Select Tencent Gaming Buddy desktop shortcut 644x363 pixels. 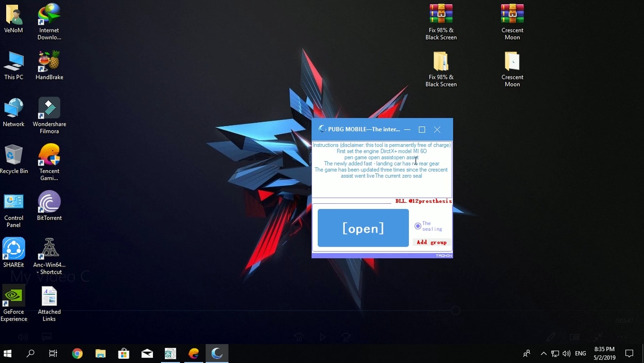pyautogui.click(x=49, y=163)
